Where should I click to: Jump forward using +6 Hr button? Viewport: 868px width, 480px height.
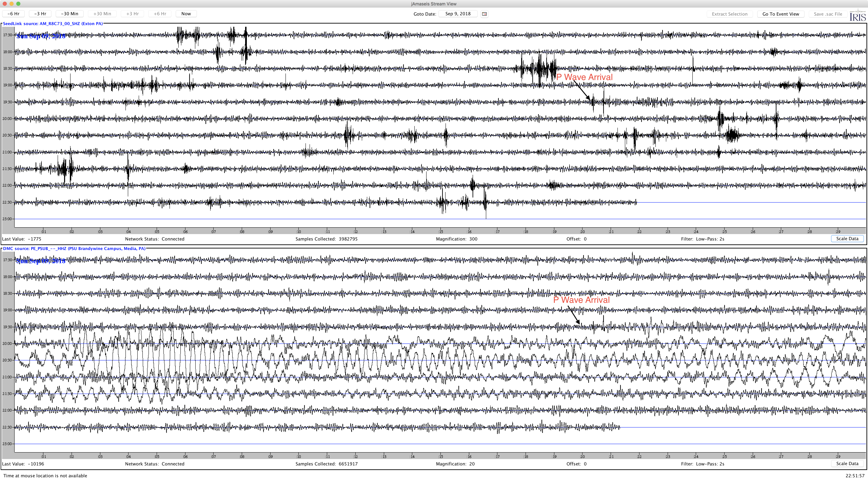click(160, 14)
